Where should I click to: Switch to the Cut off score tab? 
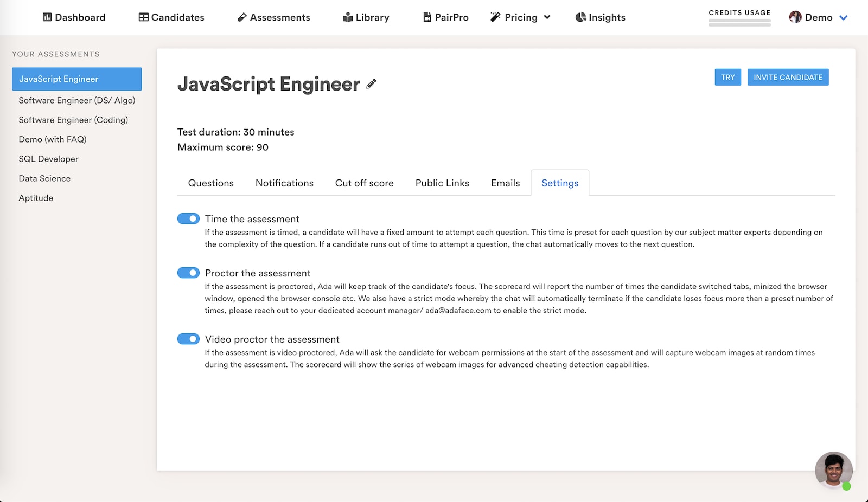[365, 183]
